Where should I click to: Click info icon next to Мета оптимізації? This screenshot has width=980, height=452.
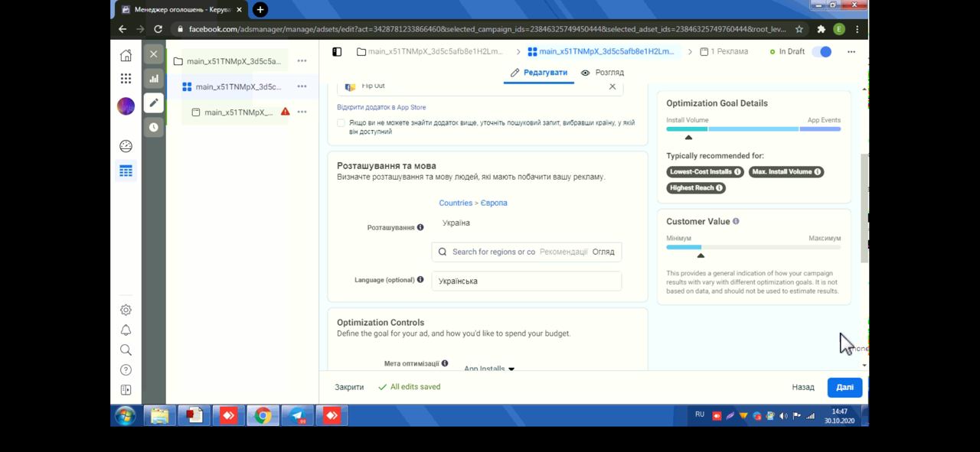445,363
